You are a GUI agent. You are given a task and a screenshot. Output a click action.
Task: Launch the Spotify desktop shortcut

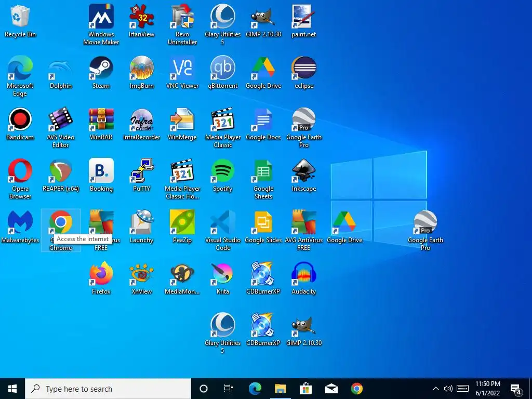(222, 175)
